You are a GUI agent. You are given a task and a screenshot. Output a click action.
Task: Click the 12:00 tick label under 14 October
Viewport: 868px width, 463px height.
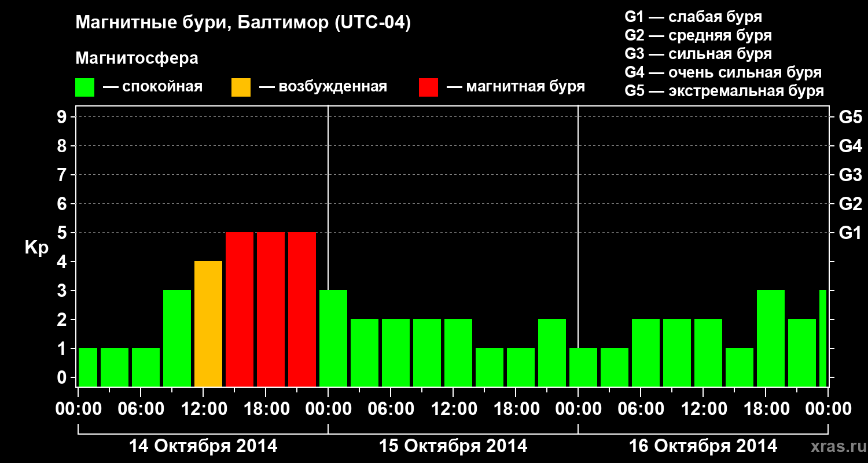click(x=203, y=409)
